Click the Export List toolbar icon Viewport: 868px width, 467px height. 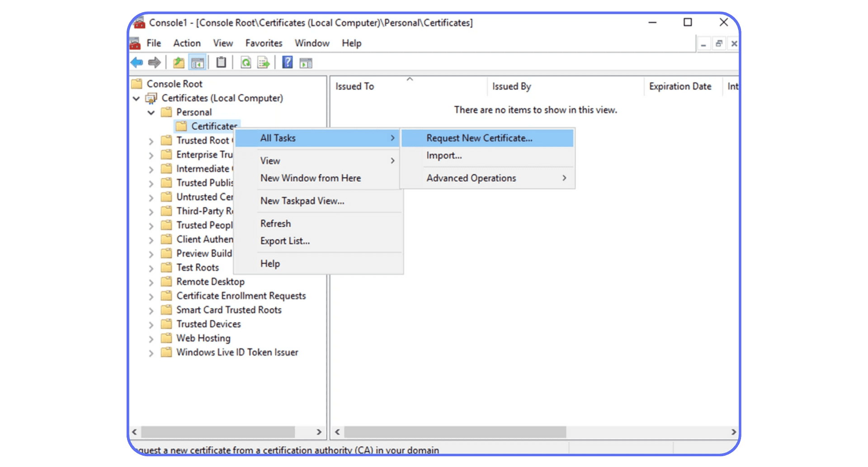(264, 62)
